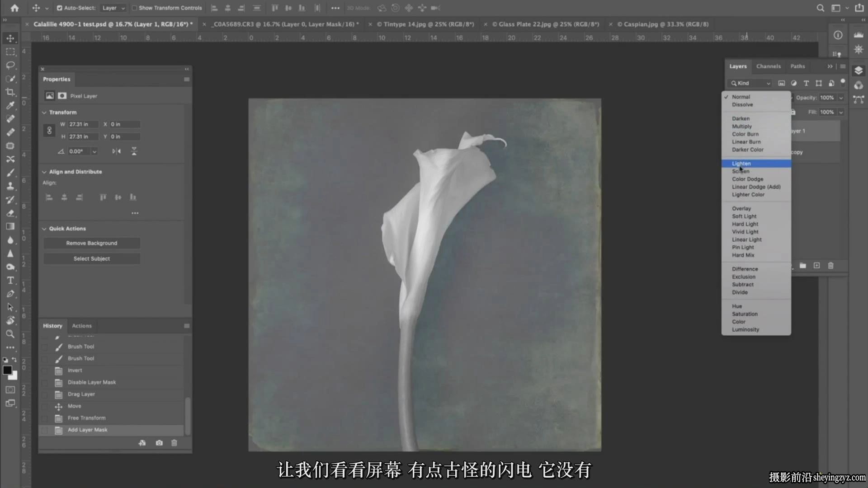Switch to Caspian.jpg document tab

pyautogui.click(x=663, y=24)
